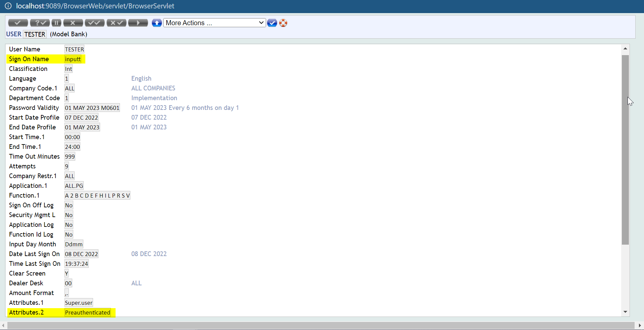Image resolution: width=644 pixels, height=330 pixels.
Task: Click the X delete toolbar button
Action: click(73, 23)
